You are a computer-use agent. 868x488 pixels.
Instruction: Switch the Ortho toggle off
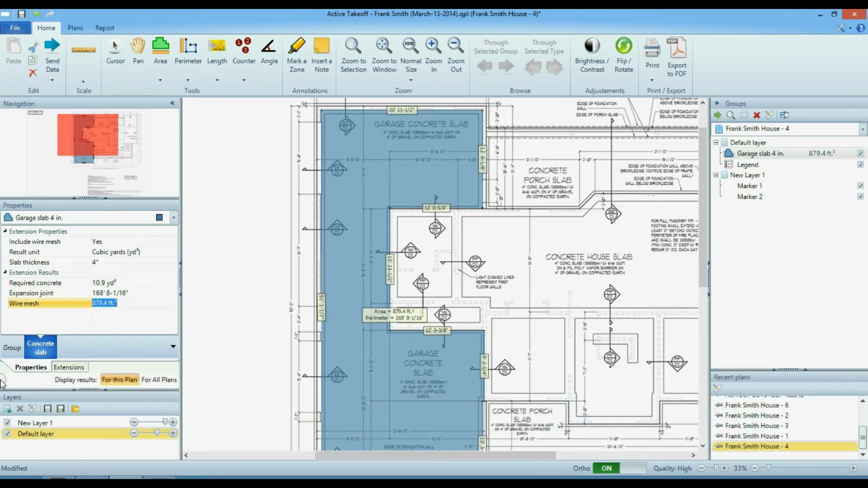(620, 468)
